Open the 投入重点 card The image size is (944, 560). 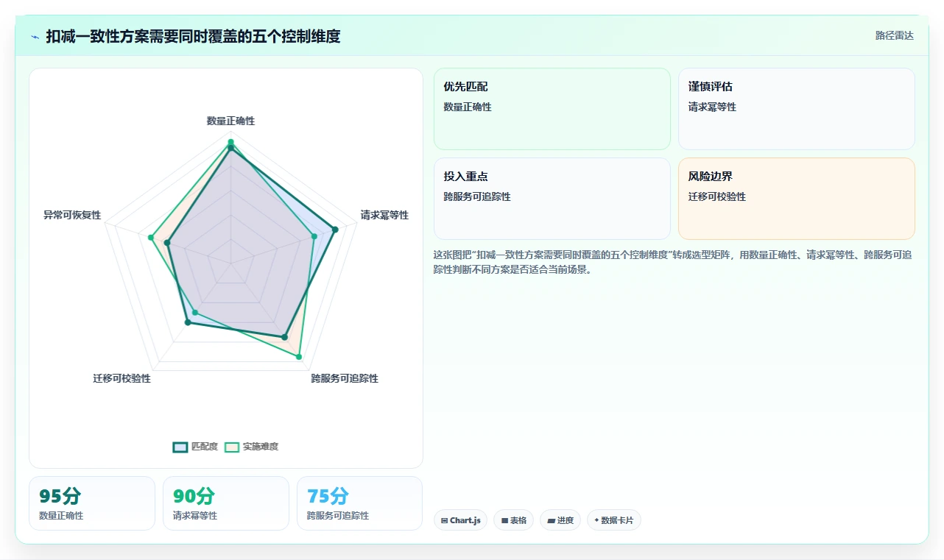click(552, 199)
